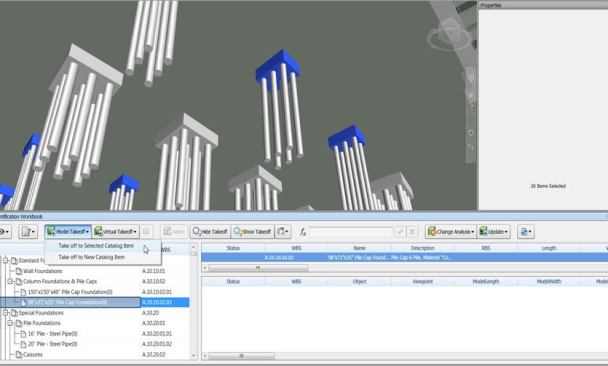Select the highlighted Pile Cap row in upper grid

404,257
